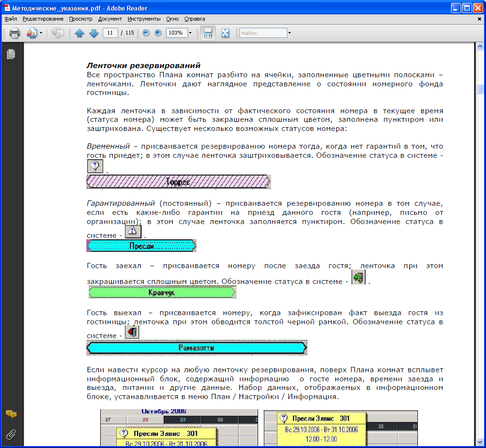Go to next page with down arrow
The height and width of the screenshot is (448, 486).
94,33
